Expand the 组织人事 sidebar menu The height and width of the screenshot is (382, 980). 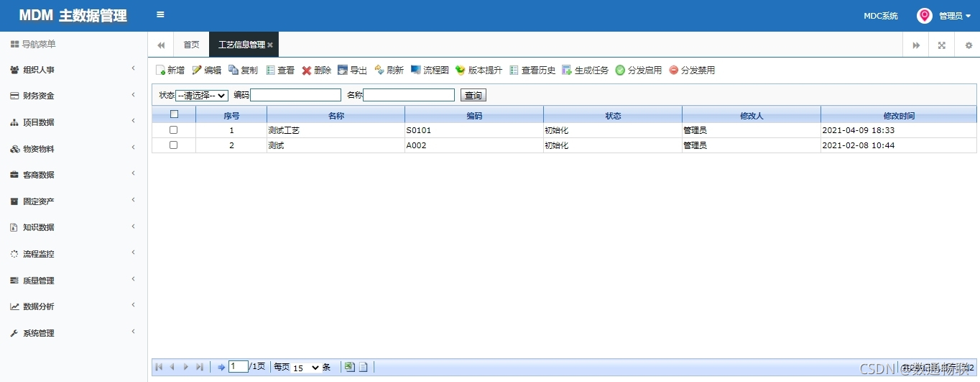pyautogui.click(x=73, y=70)
